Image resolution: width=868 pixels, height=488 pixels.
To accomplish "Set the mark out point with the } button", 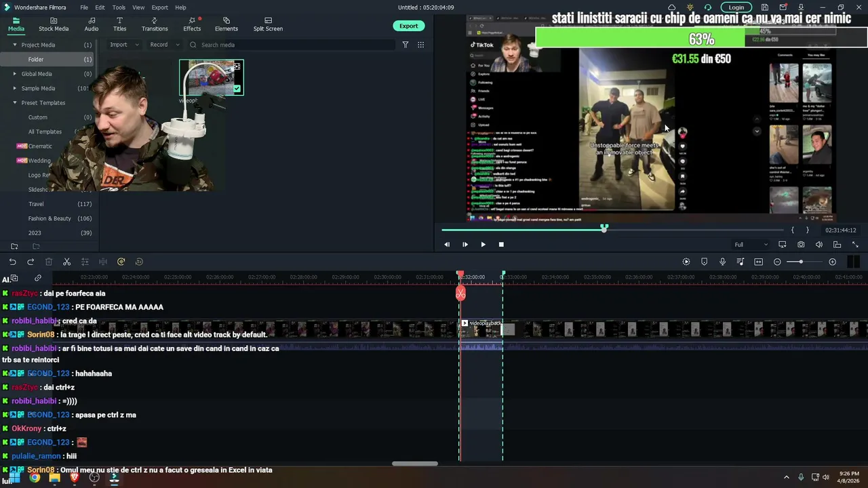I will [807, 230].
